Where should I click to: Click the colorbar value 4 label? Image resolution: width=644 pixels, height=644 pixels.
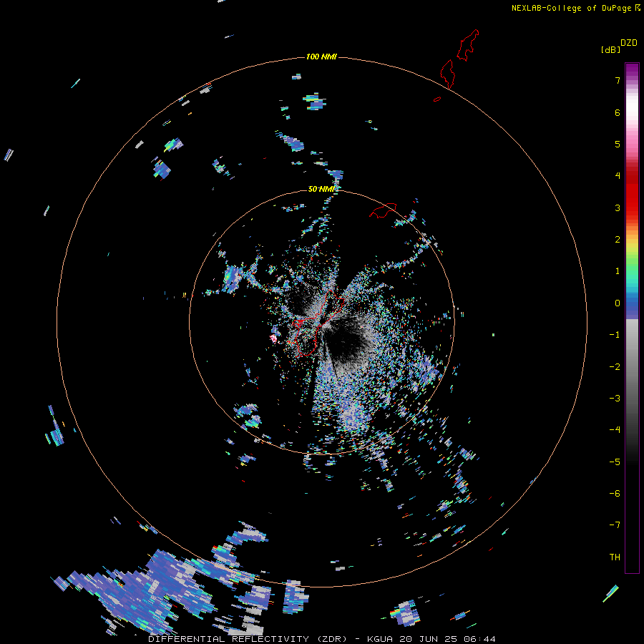point(618,176)
